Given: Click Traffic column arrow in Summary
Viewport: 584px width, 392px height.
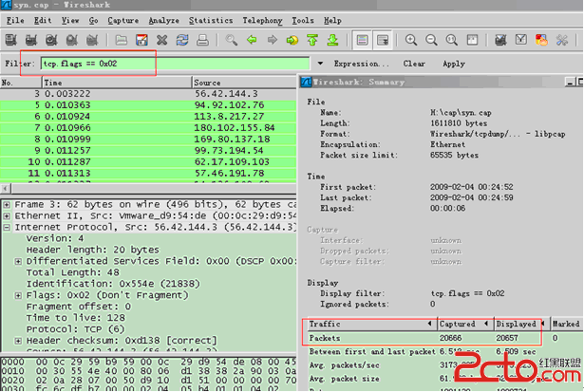Looking at the screenshot, I should (429, 324).
